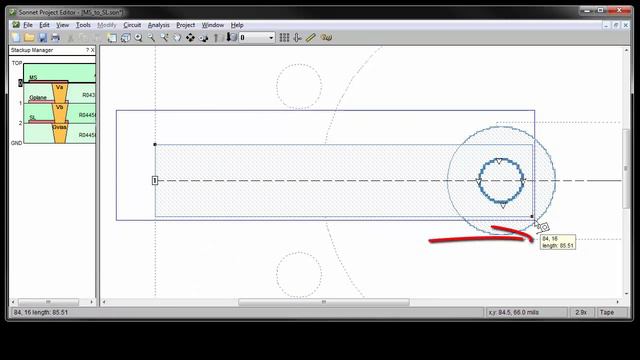Click the Va via in stackup diagram
The width and height of the screenshot is (640, 360).
point(60,93)
